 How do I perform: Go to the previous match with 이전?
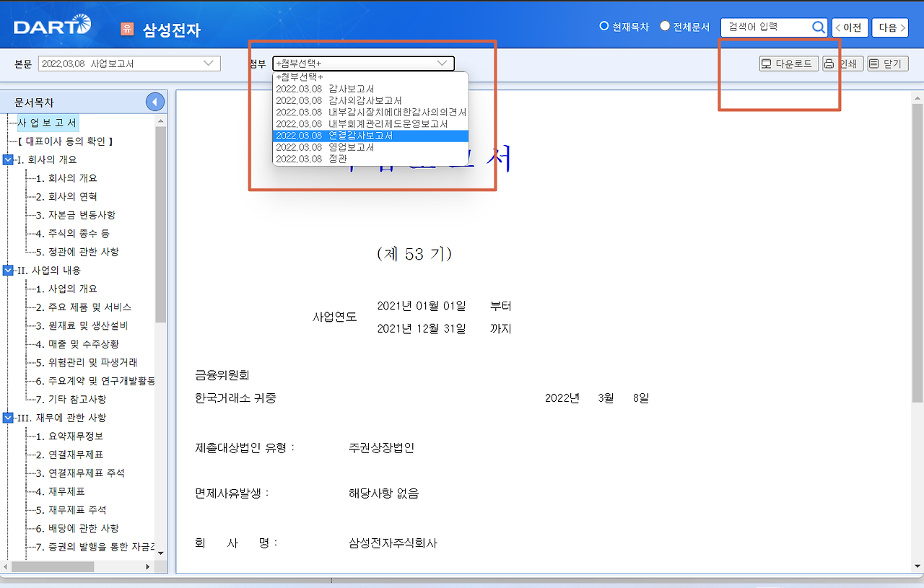(850, 27)
